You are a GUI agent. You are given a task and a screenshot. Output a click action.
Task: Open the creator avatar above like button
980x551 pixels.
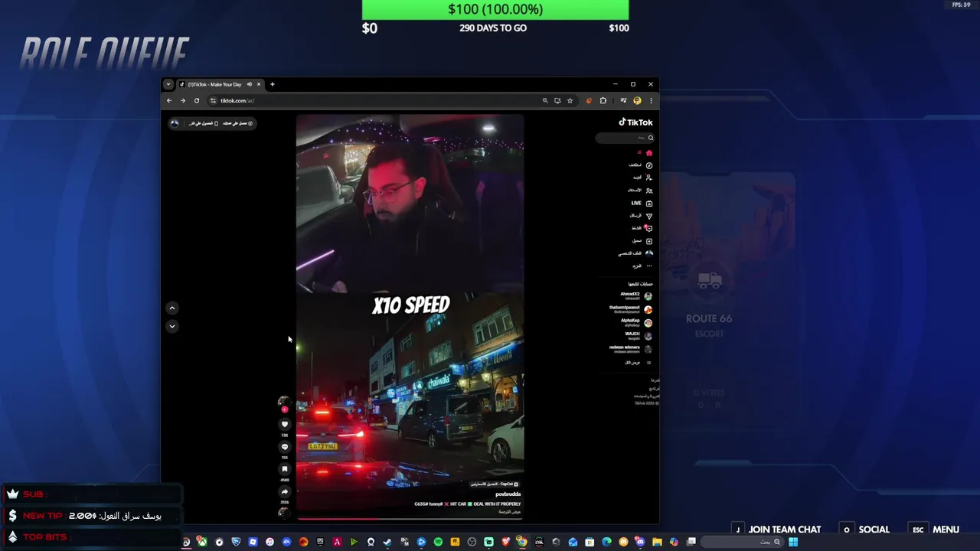point(284,402)
